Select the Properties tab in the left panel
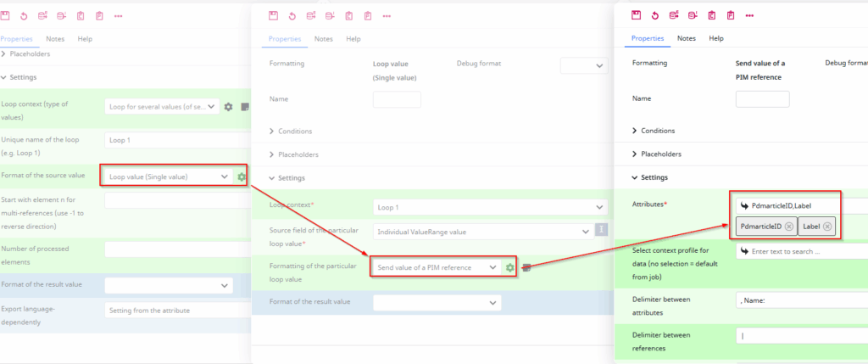 [x=16, y=39]
